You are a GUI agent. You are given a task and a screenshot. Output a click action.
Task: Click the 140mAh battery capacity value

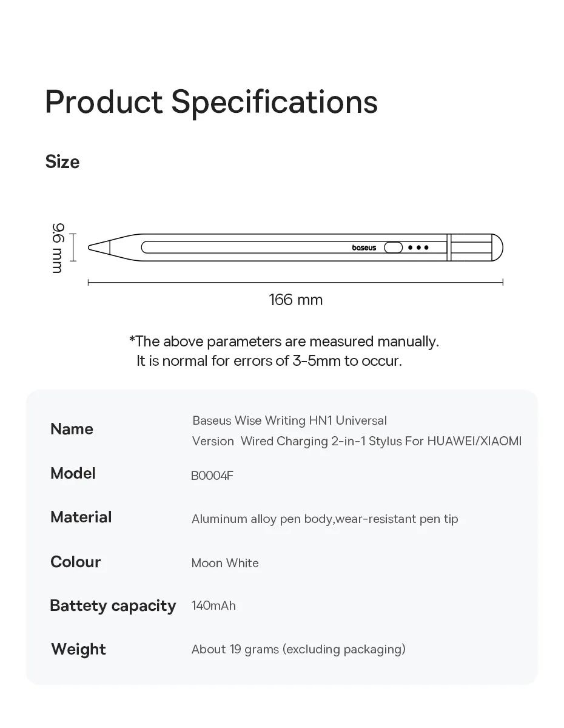(213, 605)
